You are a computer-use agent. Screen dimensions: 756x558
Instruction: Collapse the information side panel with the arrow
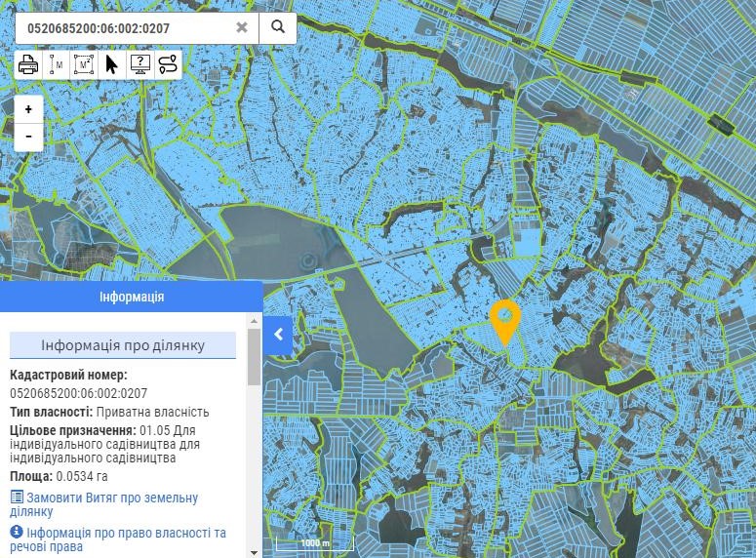[x=278, y=335]
